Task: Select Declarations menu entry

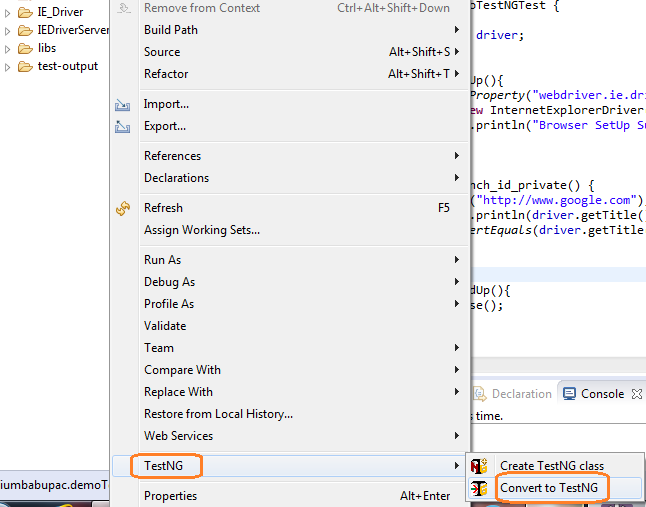Action: 290,178
